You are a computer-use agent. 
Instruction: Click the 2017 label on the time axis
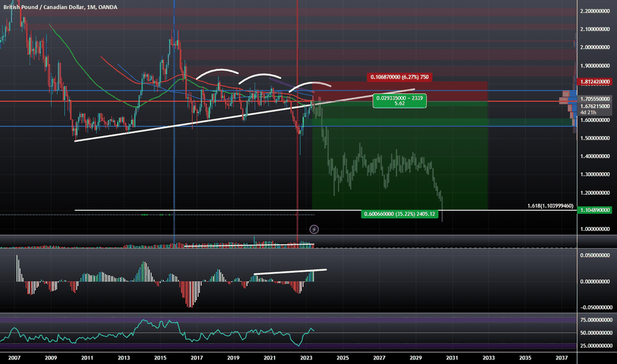(197, 357)
